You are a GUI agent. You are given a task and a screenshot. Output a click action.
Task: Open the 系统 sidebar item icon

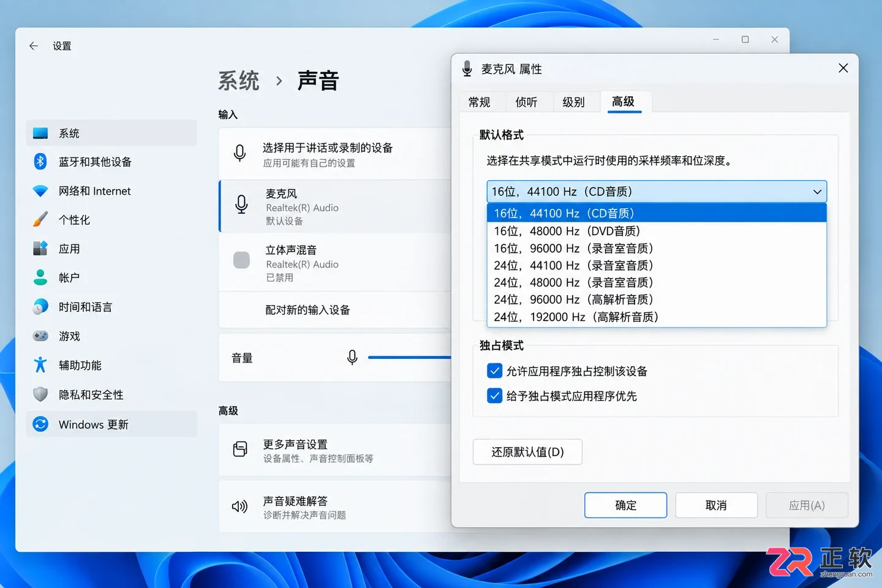click(40, 133)
